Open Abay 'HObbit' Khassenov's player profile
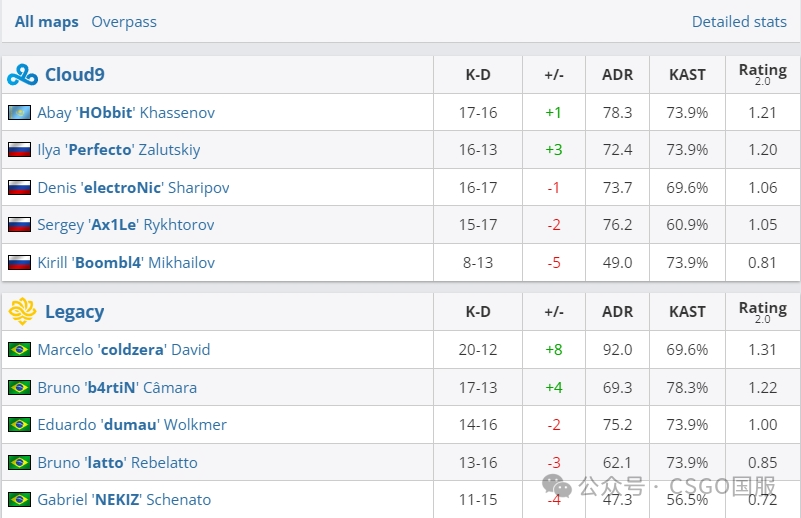 (126, 113)
